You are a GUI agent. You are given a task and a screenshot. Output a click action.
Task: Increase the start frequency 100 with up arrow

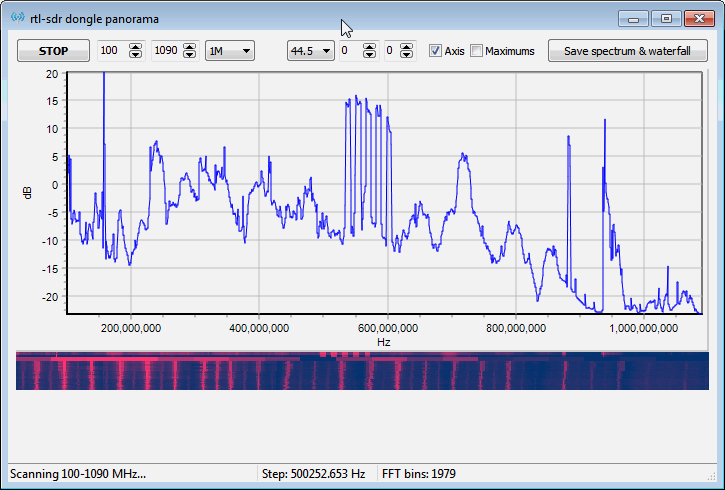pos(135,47)
